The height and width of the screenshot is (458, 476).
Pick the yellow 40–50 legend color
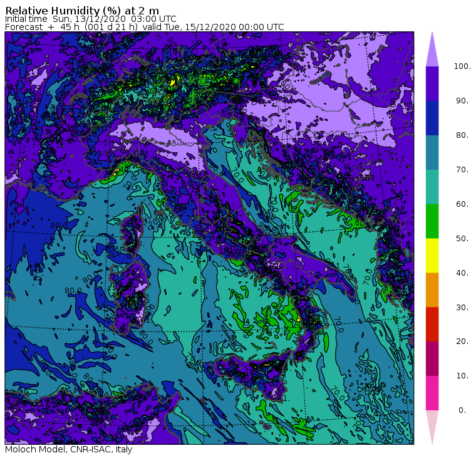pyautogui.click(x=432, y=256)
